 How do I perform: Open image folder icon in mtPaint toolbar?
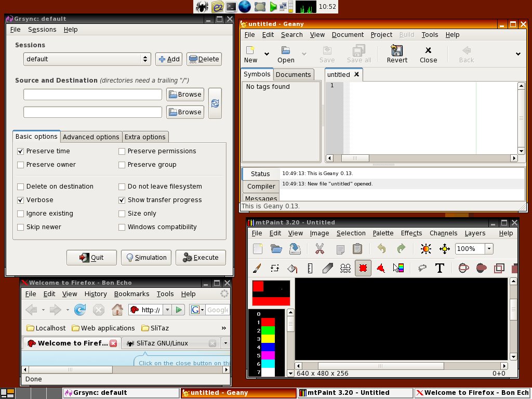click(276, 249)
